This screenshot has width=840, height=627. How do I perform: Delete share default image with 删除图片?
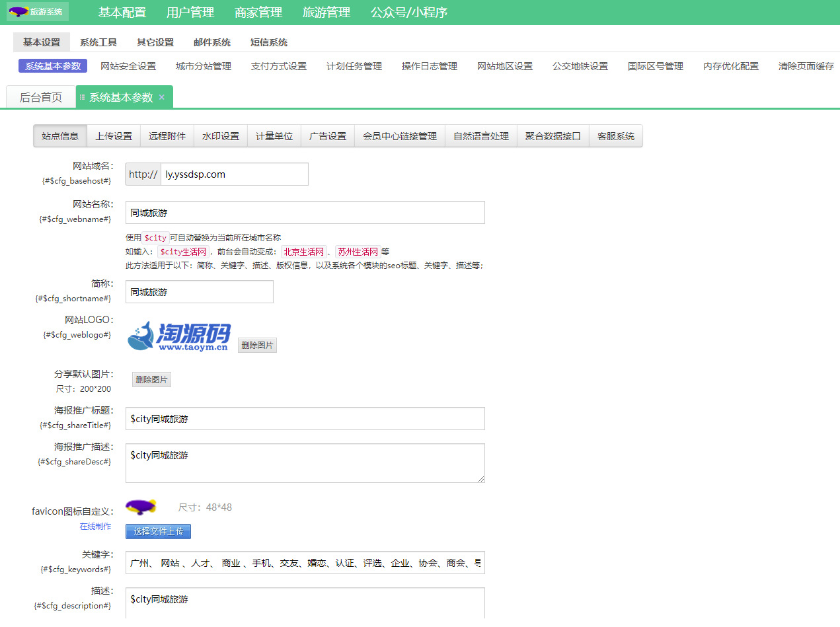(151, 379)
